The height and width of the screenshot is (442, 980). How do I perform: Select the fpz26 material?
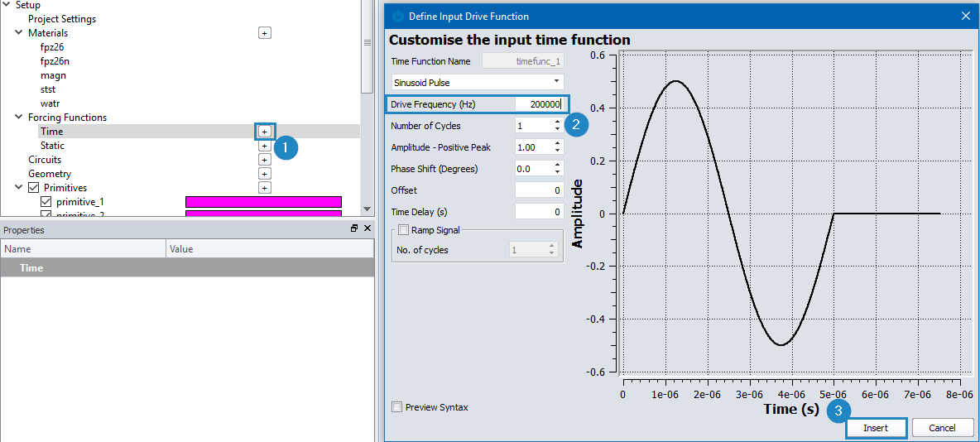[52, 47]
